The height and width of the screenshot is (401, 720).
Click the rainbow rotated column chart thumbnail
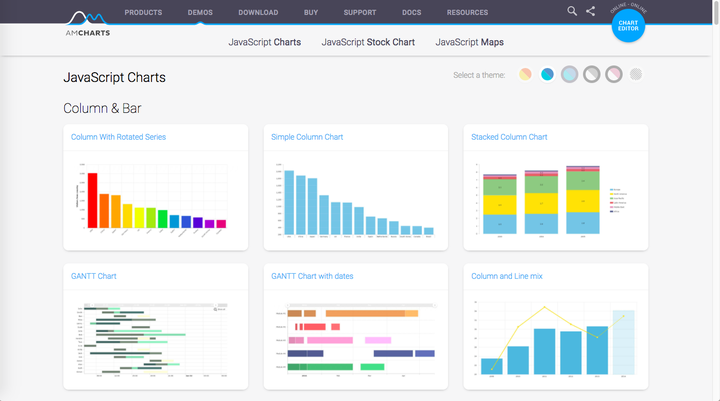[x=152, y=199]
